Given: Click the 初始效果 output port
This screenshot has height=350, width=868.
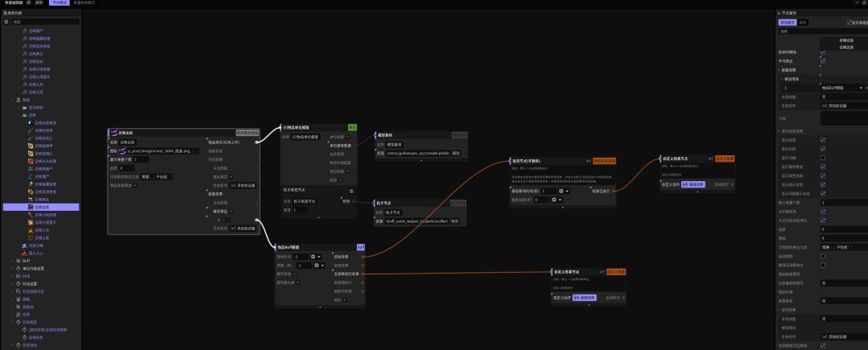Looking at the screenshot, I should click(362, 257).
